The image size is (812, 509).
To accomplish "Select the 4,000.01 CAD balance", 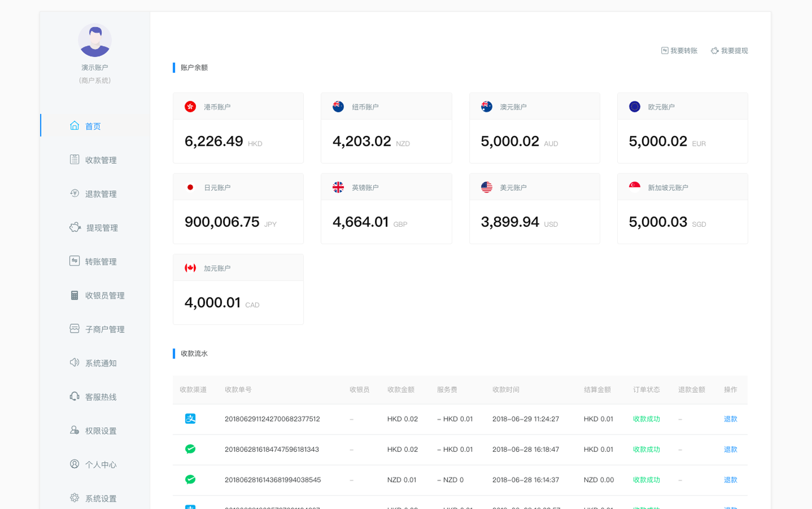I will (x=222, y=302).
